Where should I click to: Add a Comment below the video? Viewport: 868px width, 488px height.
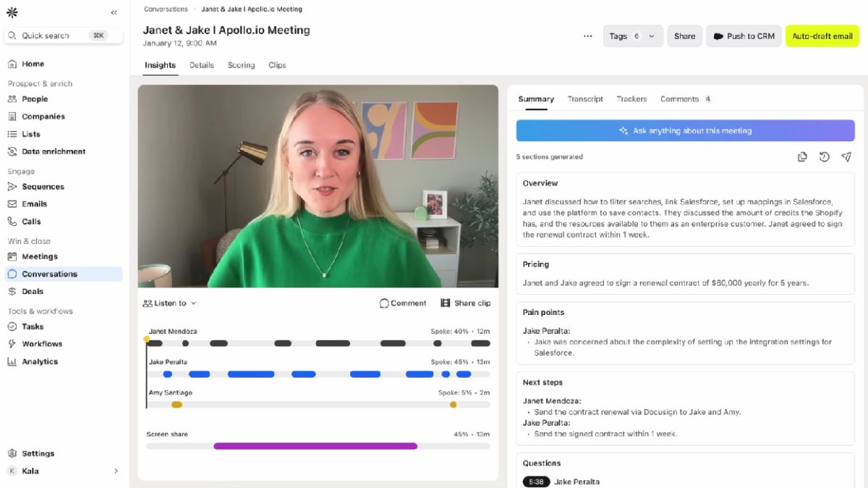click(403, 303)
